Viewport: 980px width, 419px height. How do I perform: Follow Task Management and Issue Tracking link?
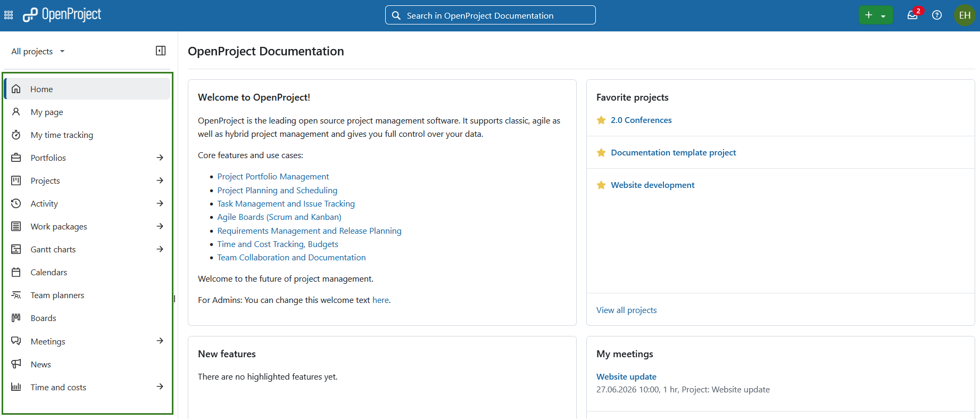286,204
